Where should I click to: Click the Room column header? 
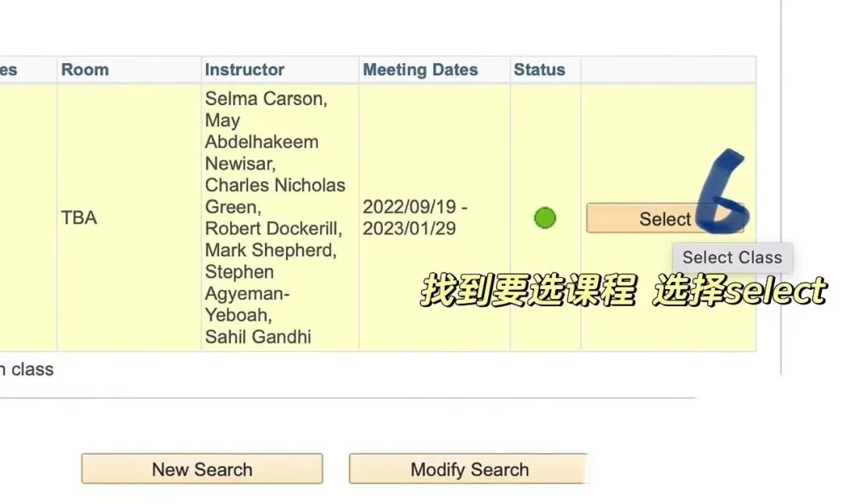85,69
